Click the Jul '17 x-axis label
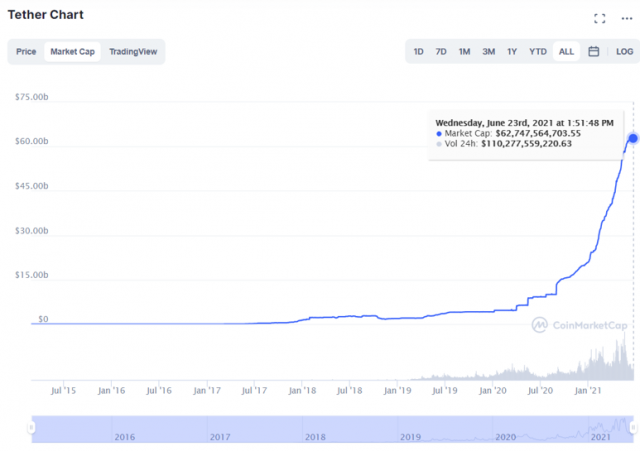The image size is (640, 451). click(254, 391)
